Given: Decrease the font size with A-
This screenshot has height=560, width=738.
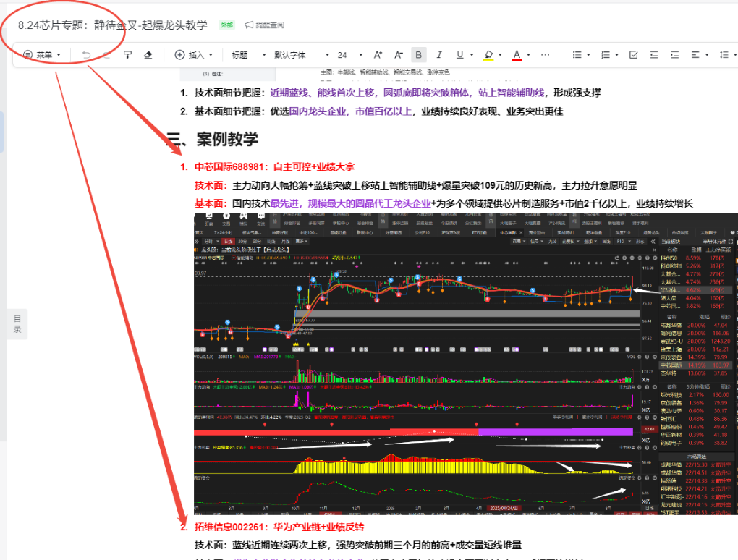Looking at the screenshot, I should [399, 55].
